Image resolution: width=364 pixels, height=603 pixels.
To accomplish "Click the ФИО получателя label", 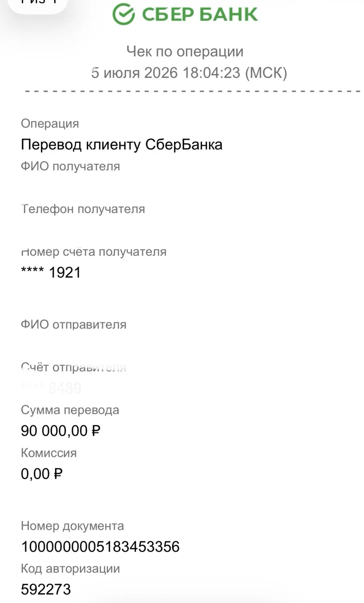I will pyautogui.click(x=70, y=166).
